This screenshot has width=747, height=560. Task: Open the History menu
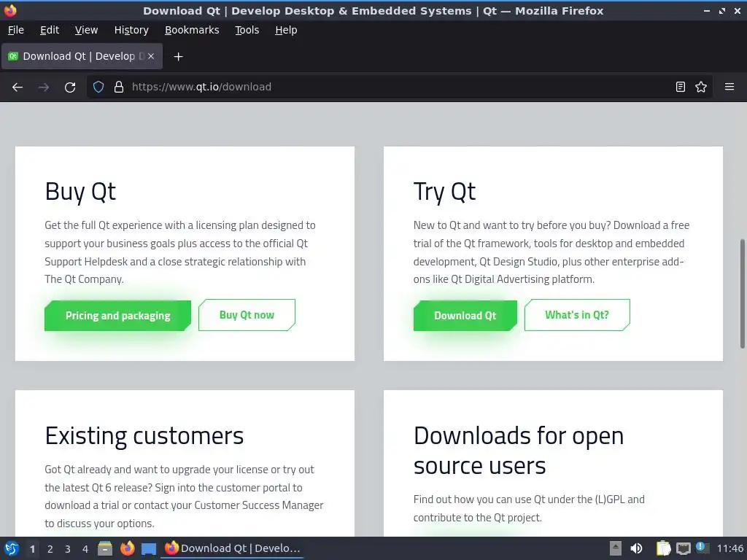point(131,30)
